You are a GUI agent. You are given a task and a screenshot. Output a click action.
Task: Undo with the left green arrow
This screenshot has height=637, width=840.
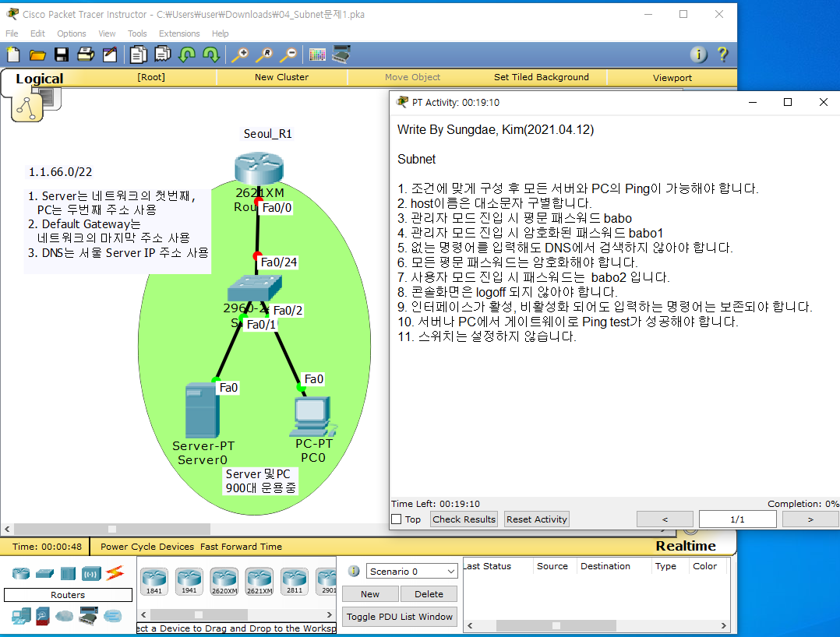point(187,55)
